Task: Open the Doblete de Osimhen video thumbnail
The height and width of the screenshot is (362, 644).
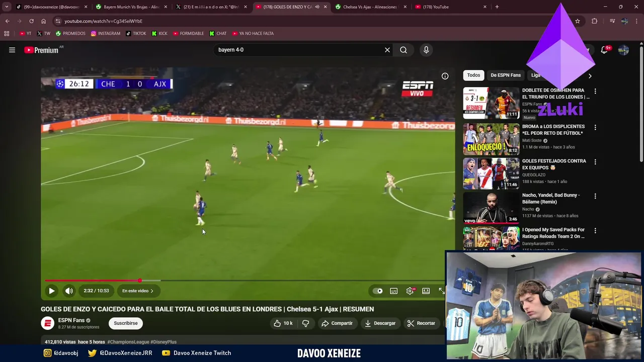Action: click(x=491, y=103)
